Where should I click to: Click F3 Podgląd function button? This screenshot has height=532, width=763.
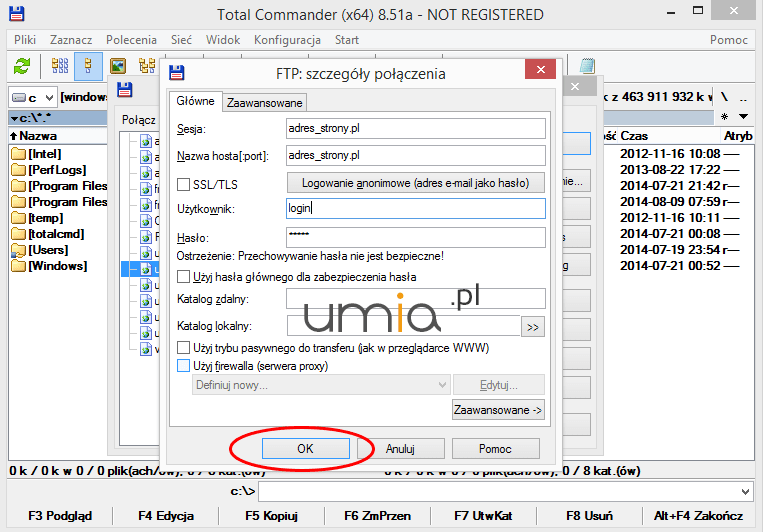pos(60,516)
